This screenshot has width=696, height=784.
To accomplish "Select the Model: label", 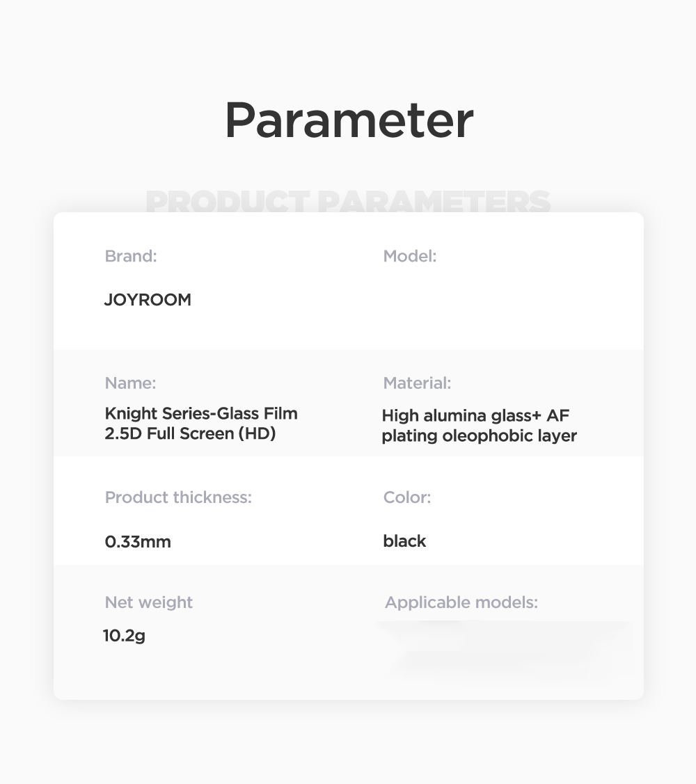I will (410, 256).
